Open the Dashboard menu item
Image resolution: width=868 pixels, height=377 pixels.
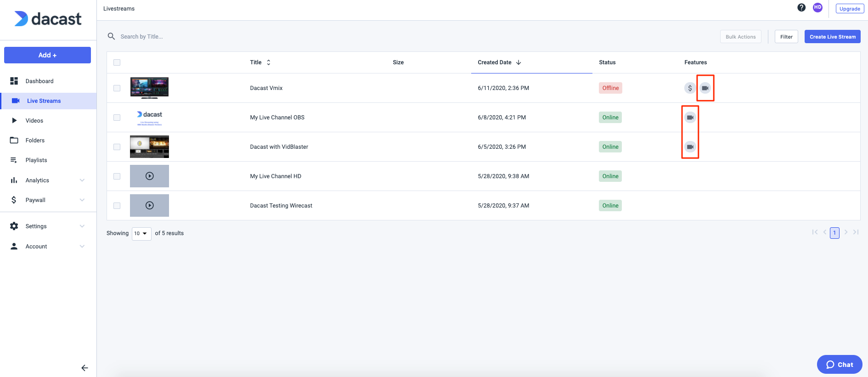48,81
